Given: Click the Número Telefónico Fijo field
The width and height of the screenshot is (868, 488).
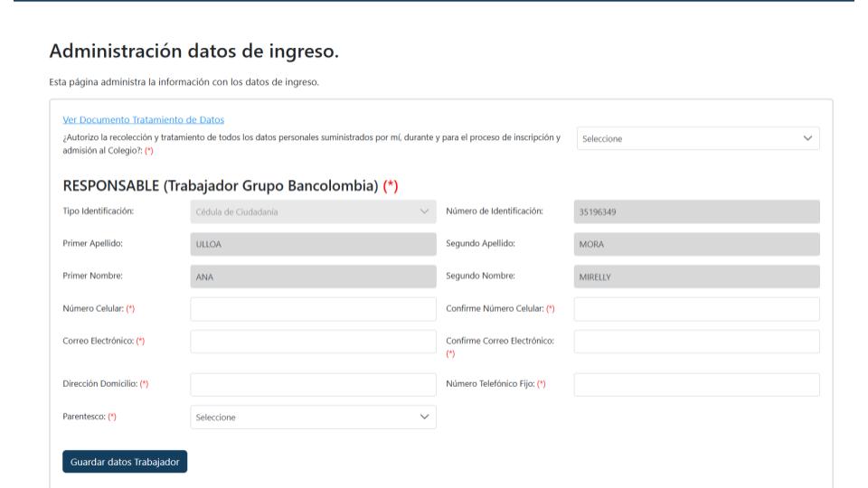Looking at the screenshot, I should pyautogui.click(x=696, y=385).
